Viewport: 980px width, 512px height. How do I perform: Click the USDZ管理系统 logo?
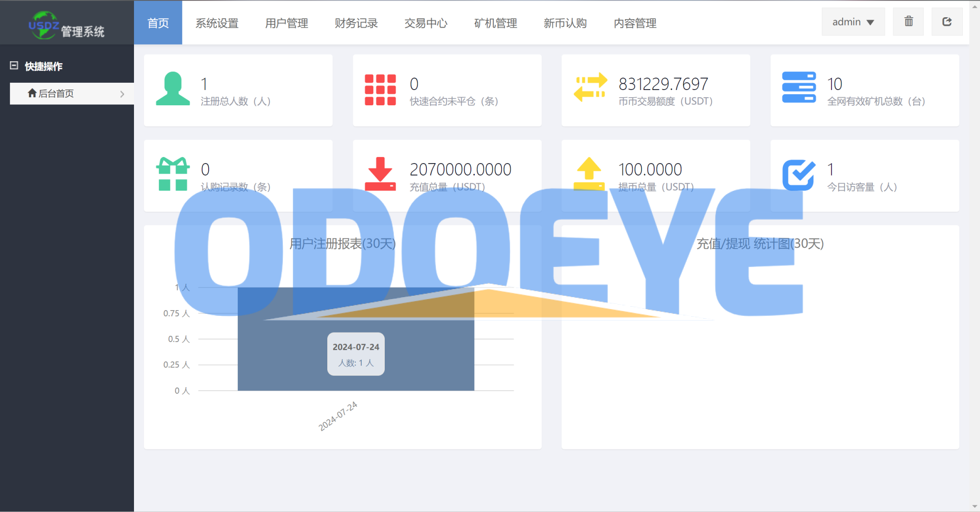[x=67, y=25]
